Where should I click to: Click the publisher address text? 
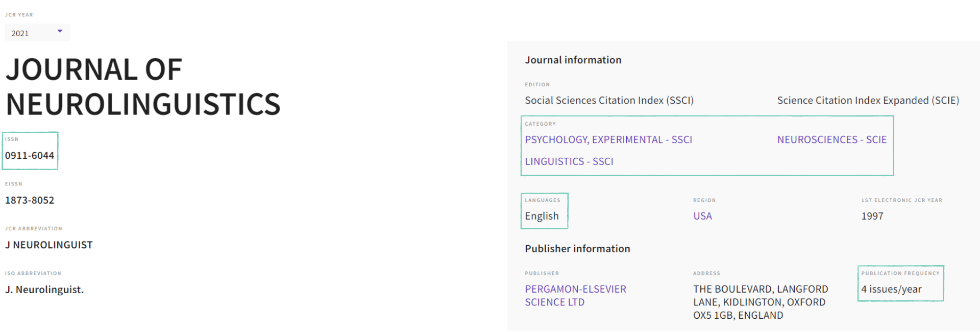coord(759,302)
